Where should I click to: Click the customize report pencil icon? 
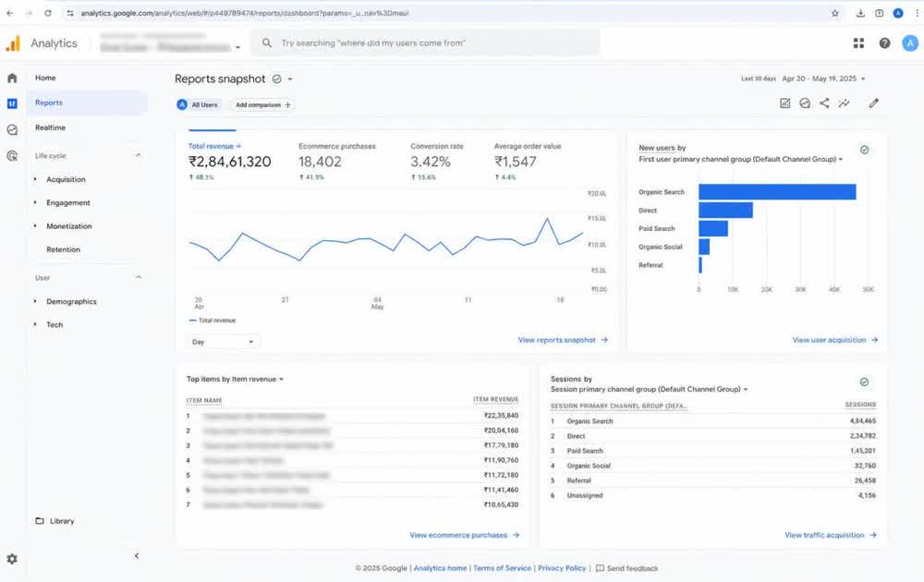873,103
